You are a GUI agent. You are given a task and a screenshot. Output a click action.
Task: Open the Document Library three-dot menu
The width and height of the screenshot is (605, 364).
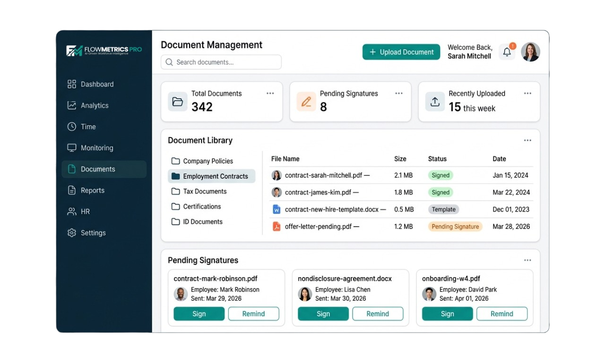pyautogui.click(x=527, y=140)
